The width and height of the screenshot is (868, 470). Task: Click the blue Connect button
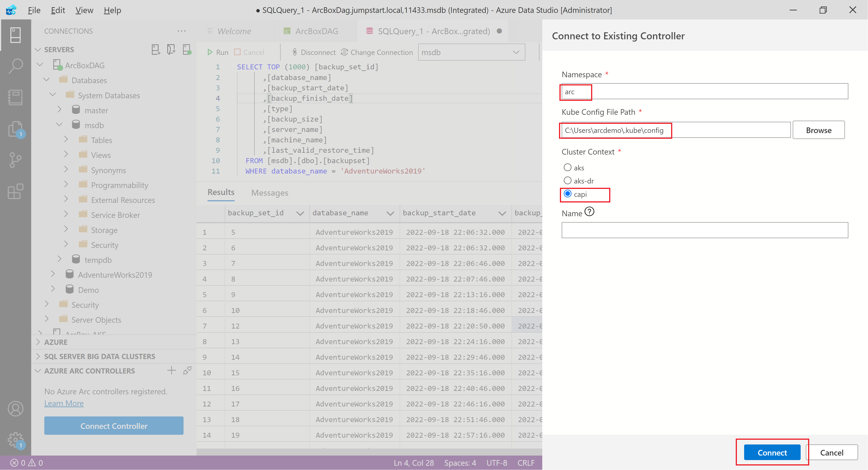click(x=772, y=452)
